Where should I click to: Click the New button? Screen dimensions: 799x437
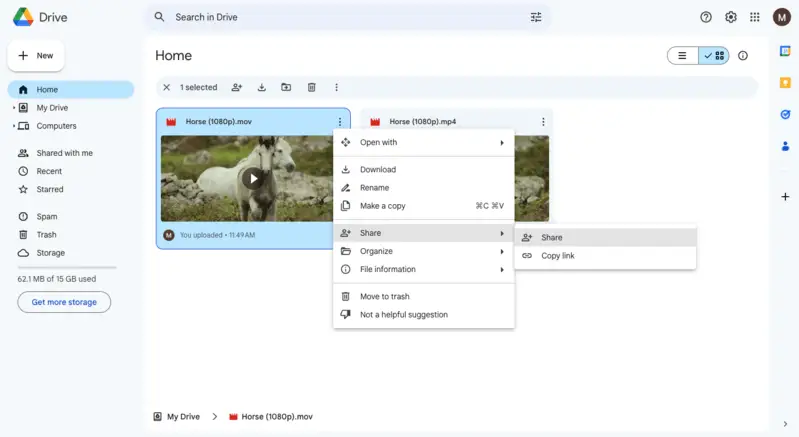[36, 56]
